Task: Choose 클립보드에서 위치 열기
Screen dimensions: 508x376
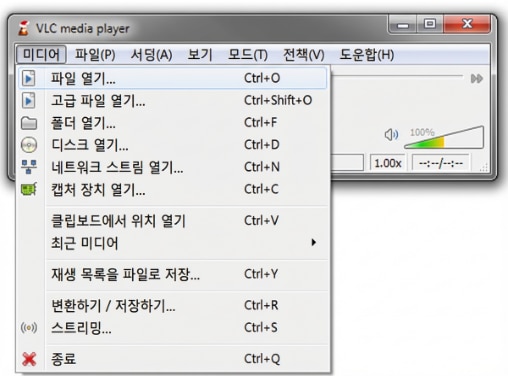Action: tap(173, 221)
